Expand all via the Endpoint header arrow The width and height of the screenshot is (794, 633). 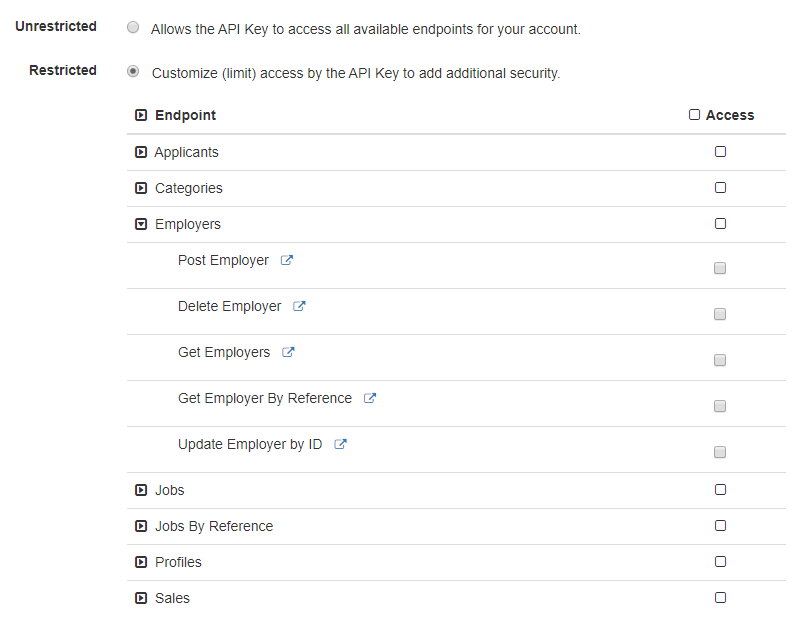pyautogui.click(x=141, y=115)
